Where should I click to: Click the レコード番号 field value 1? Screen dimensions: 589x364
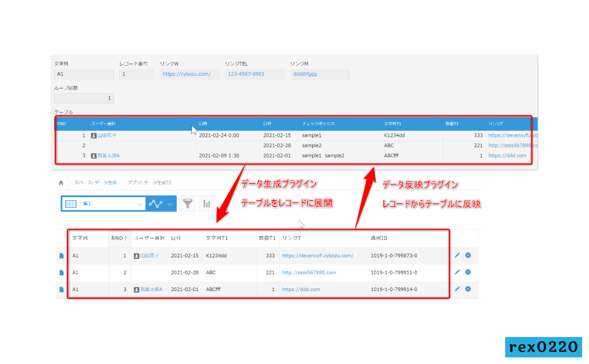point(137,74)
